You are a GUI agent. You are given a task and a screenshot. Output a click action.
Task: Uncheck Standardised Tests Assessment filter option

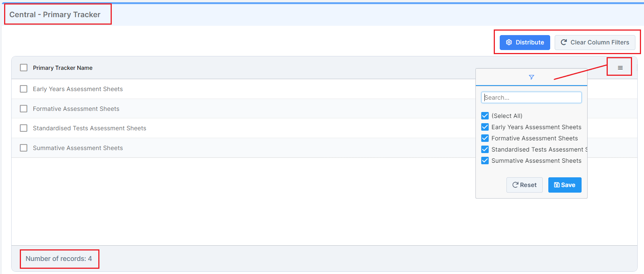tap(485, 149)
